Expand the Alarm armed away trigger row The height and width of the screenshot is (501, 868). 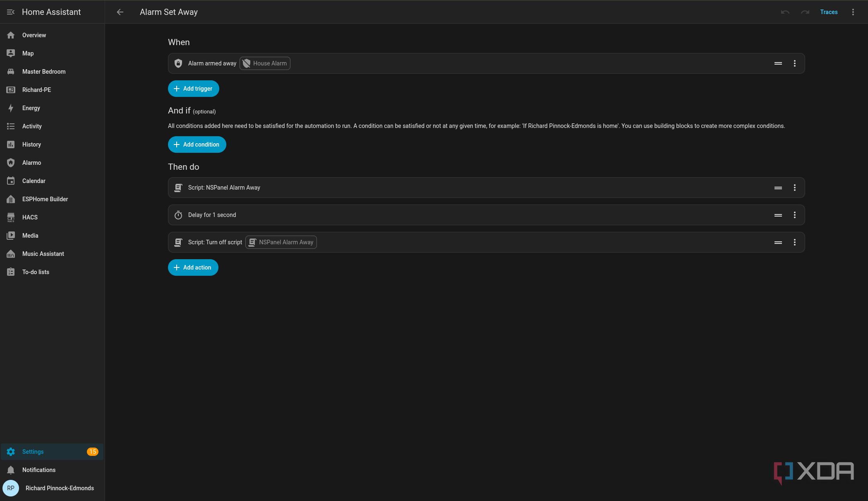(x=486, y=63)
